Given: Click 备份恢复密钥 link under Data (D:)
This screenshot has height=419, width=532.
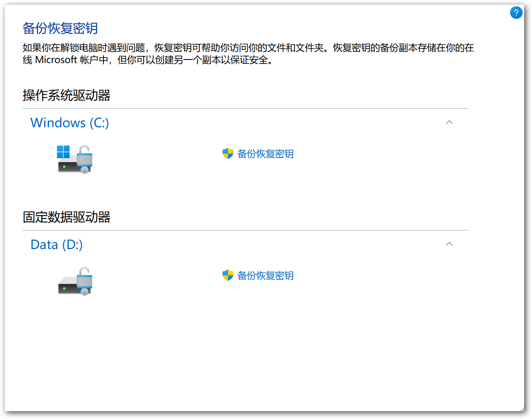Looking at the screenshot, I should 266,276.
